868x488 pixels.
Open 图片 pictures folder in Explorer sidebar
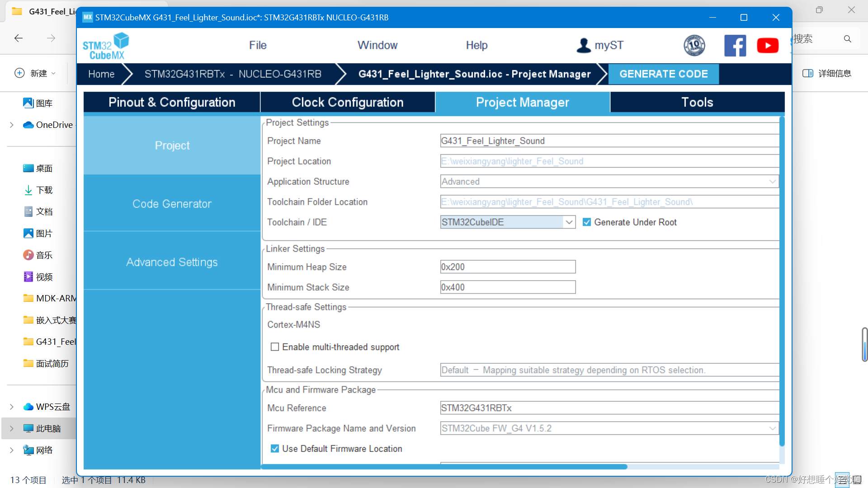click(38, 233)
